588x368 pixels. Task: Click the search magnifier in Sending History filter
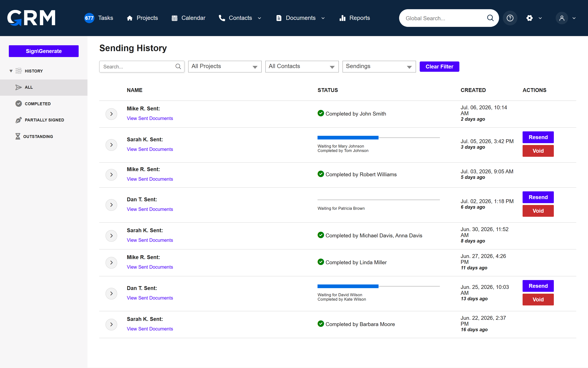pyautogui.click(x=178, y=66)
